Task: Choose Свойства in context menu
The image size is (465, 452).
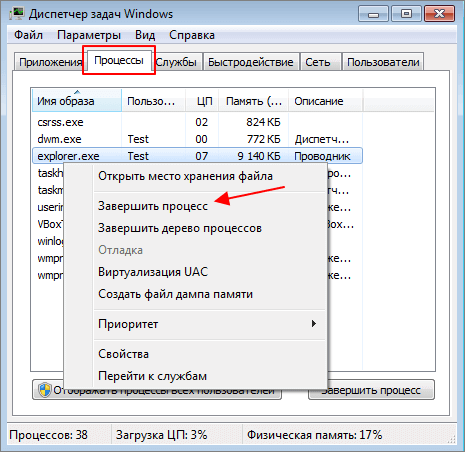Action: tap(209, 354)
